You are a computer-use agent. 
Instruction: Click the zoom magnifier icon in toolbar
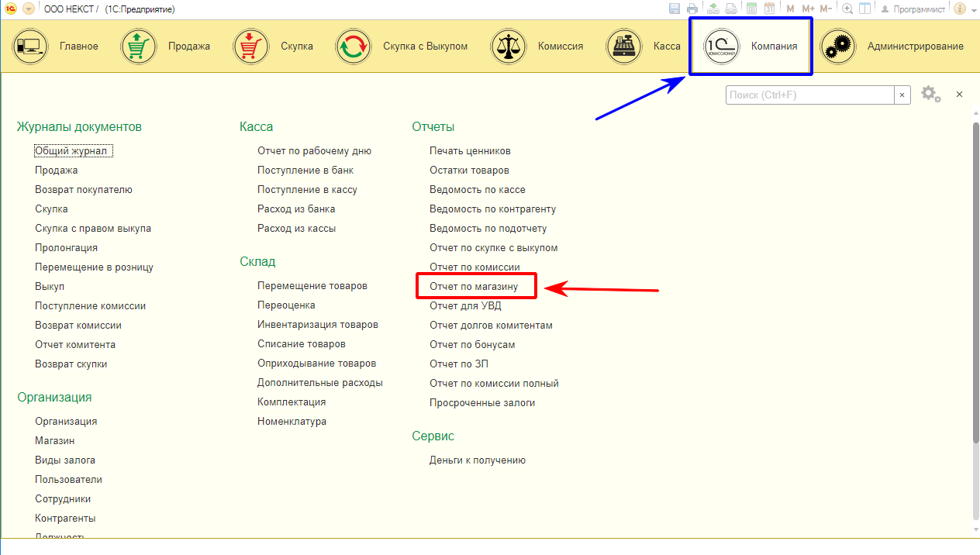click(x=847, y=9)
